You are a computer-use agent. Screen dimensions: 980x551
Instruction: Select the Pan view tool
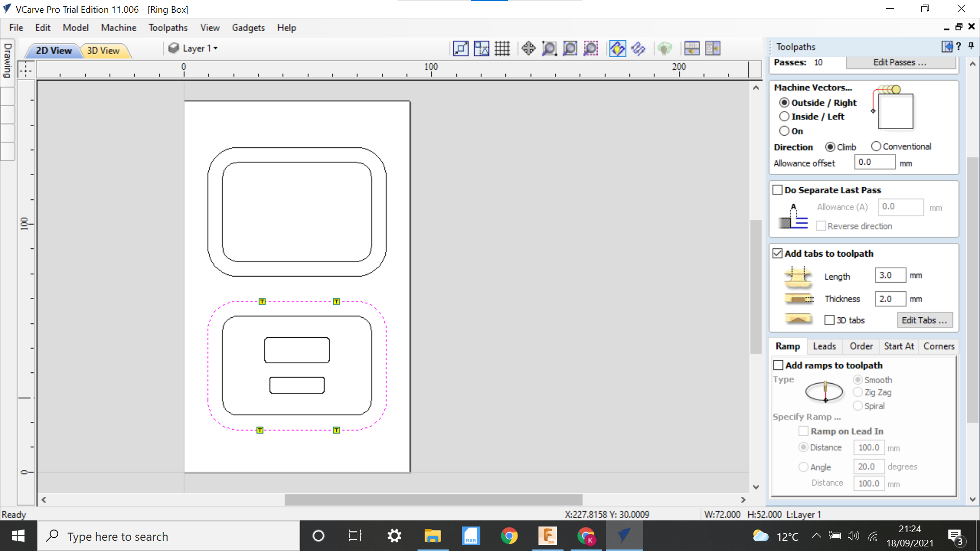click(528, 48)
